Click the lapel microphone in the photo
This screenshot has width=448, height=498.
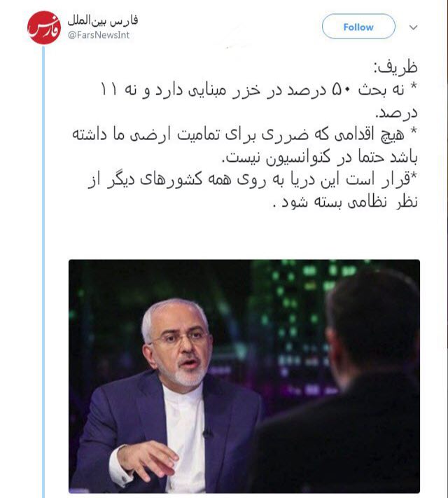point(207,433)
